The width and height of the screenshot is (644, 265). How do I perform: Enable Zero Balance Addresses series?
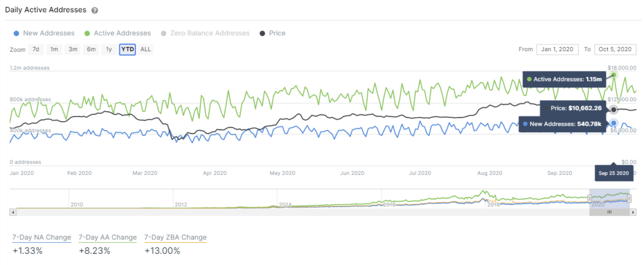(205, 33)
